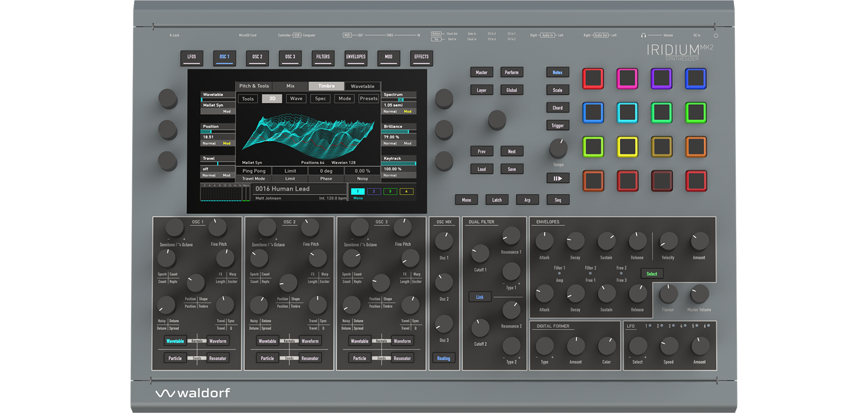
Task: Open the Mode selector on the display
Action: [x=344, y=99]
